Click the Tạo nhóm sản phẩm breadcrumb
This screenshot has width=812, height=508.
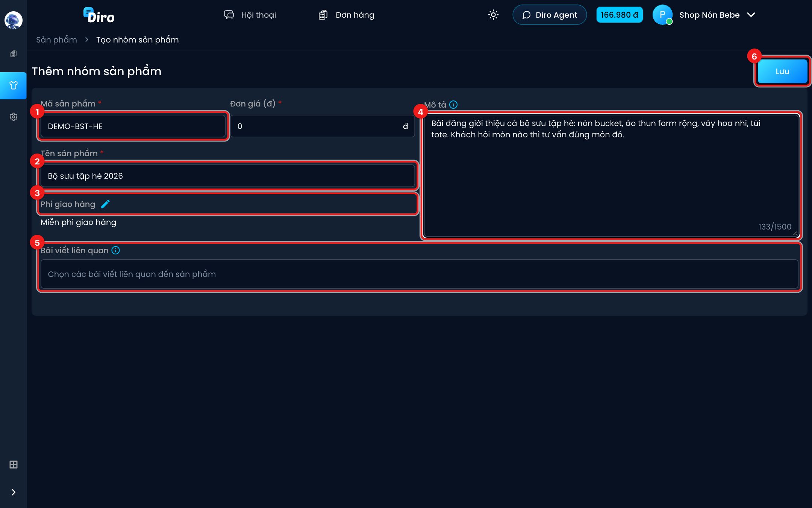pyautogui.click(x=137, y=40)
